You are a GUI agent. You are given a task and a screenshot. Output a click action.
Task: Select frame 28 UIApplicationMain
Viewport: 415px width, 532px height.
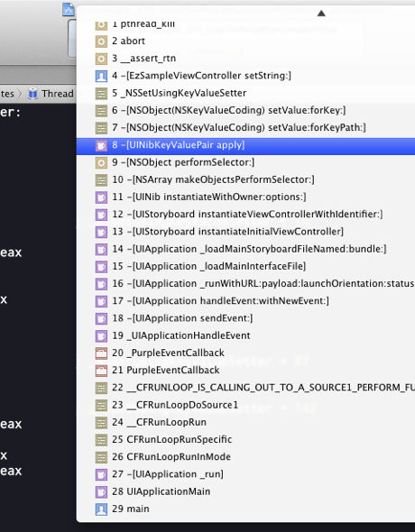(245, 491)
